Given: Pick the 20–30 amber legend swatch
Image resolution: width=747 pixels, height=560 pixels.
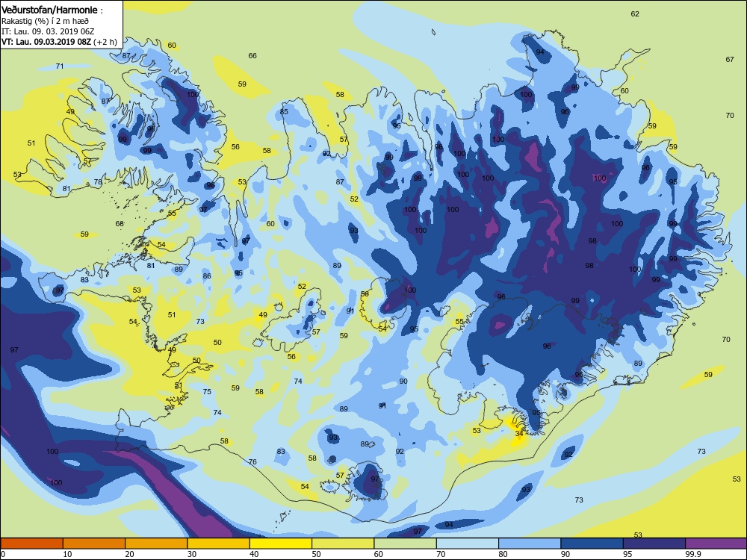Looking at the screenshot, I should click(156, 544).
